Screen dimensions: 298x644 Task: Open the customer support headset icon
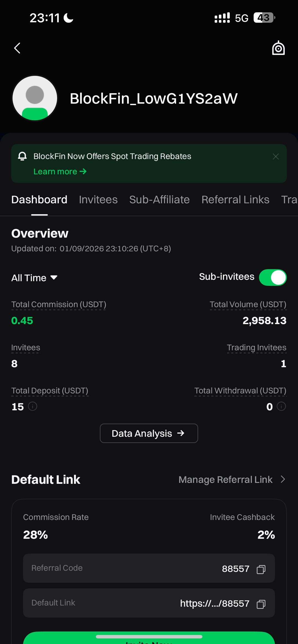click(x=278, y=48)
